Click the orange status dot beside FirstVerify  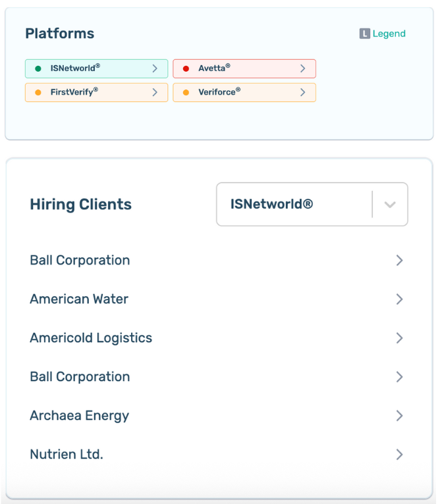pos(38,93)
